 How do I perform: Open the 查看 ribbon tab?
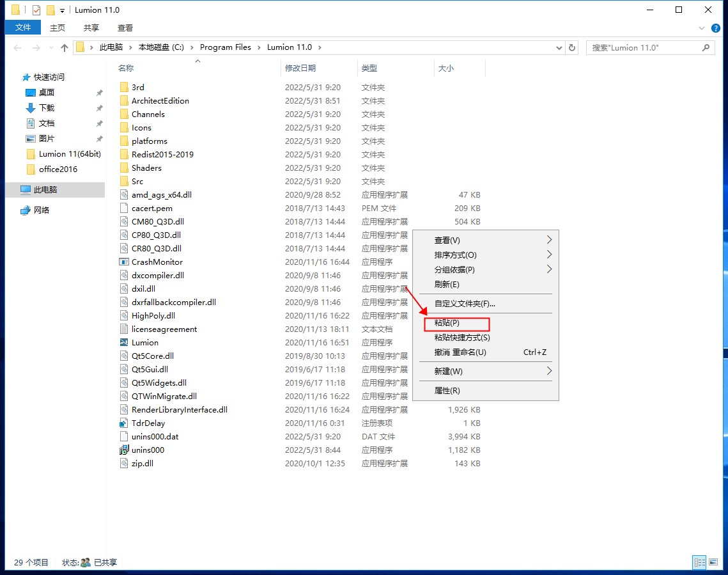point(125,28)
